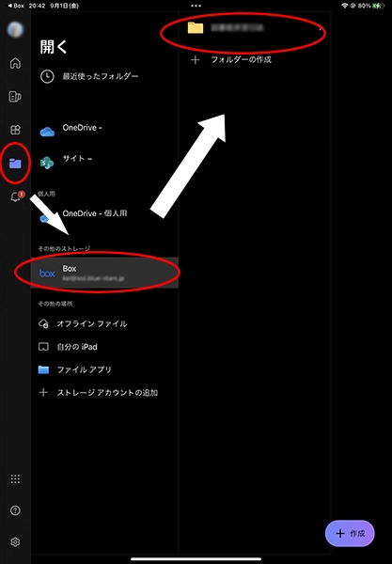
Task: Go to the Home icon in sidebar
Action: coord(15,63)
